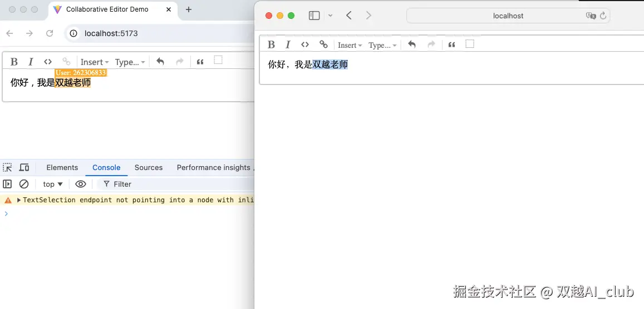Redo change in Safari editor
This screenshot has width=644, height=309.
click(431, 44)
